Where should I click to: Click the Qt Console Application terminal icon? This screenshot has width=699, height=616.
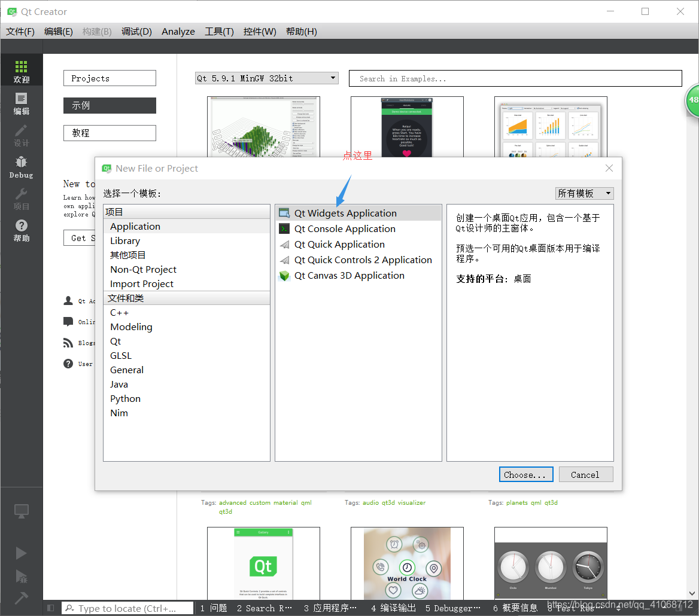(284, 229)
